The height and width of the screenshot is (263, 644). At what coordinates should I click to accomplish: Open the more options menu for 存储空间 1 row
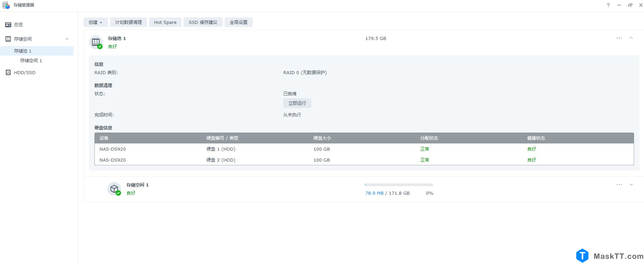tap(619, 185)
